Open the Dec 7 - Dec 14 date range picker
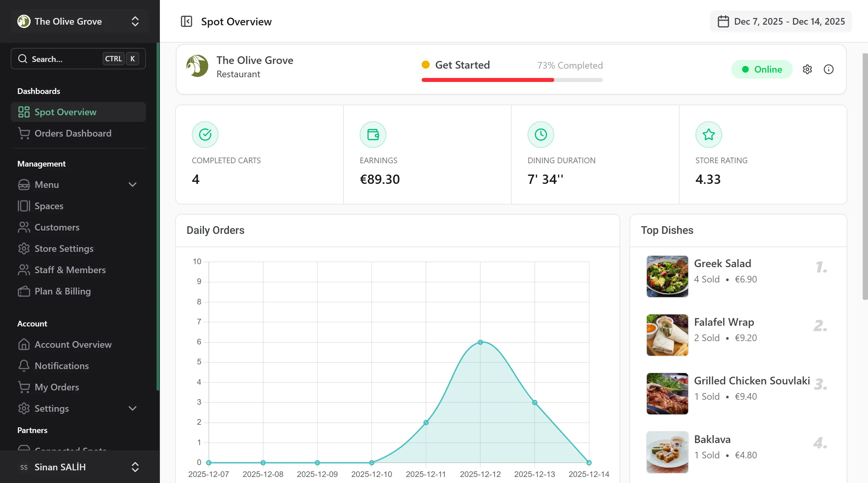Image resolution: width=868 pixels, height=483 pixels. [x=780, y=21]
